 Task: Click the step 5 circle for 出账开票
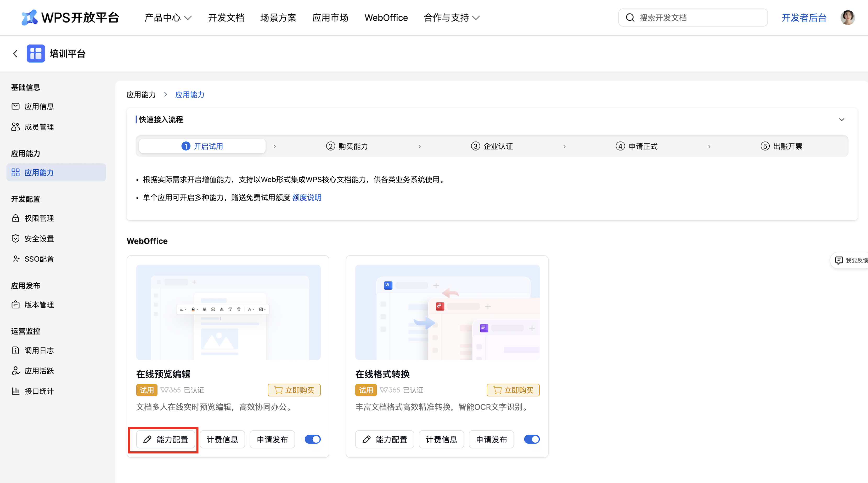coord(765,146)
